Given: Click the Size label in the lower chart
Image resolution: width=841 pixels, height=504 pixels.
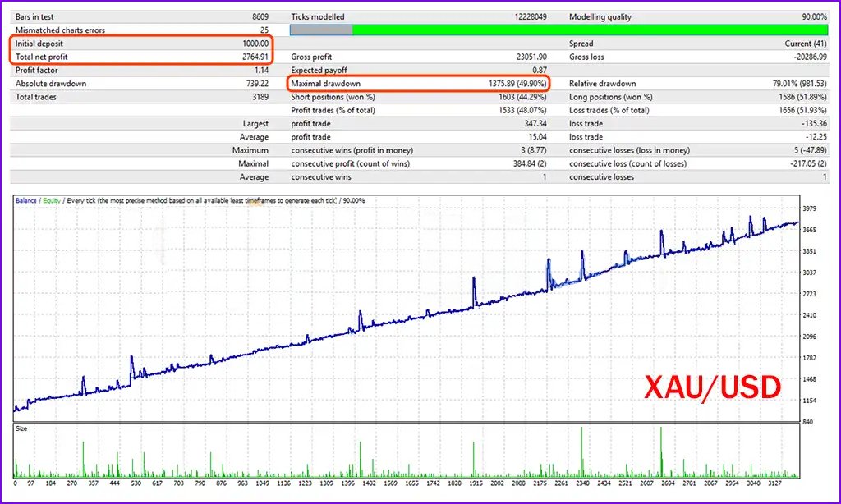Looking at the screenshot, I should point(23,428).
